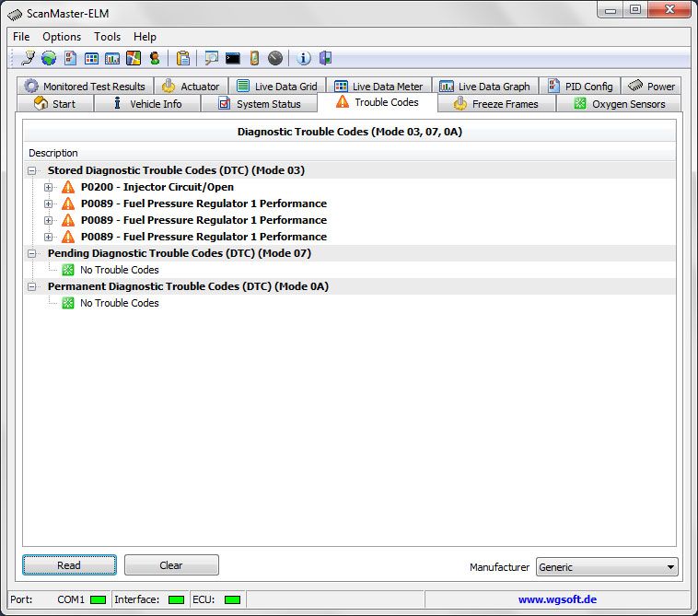The height and width of the screenshot is (616, 698).
Task: Collapse Pending Diagnostic Trouble Codes section
Action: click(31, 253)
